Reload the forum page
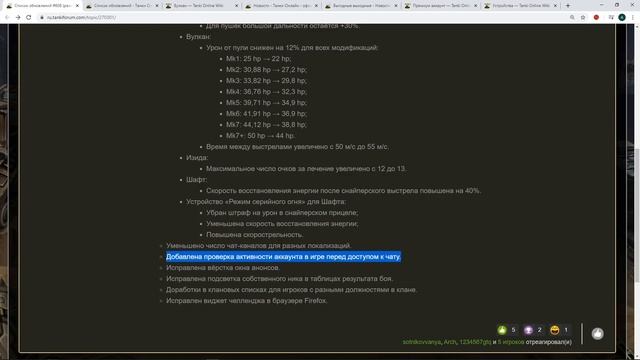 tap(29, 18)
